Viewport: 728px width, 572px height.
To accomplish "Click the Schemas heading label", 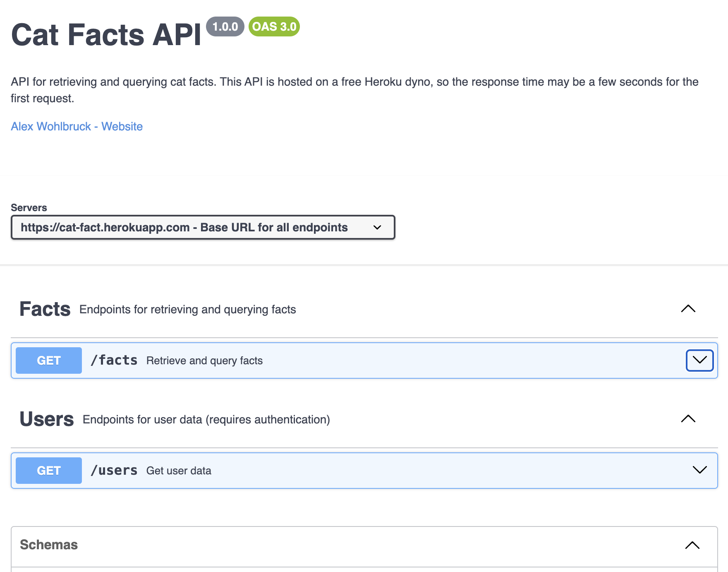I will [49, 545].
